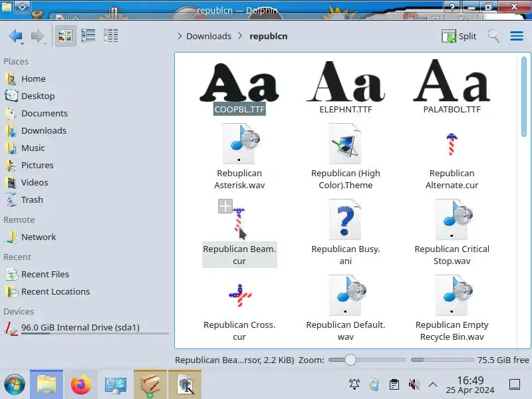532x399 pixels.
Task: Click the window help question mark button
Action: click(x=452, y=7)
